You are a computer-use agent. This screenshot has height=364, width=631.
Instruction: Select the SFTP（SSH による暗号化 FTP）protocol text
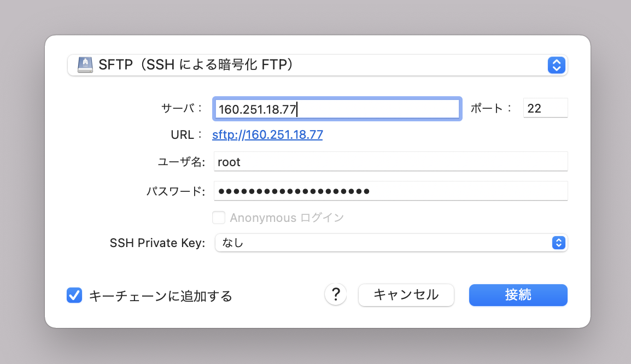[x=196, y=64]
